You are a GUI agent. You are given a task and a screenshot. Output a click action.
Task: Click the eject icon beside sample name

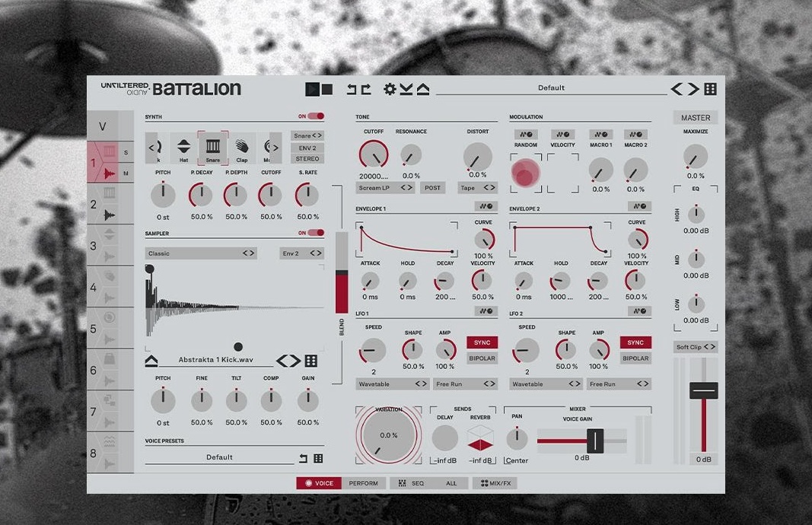[x=151, y=360]
